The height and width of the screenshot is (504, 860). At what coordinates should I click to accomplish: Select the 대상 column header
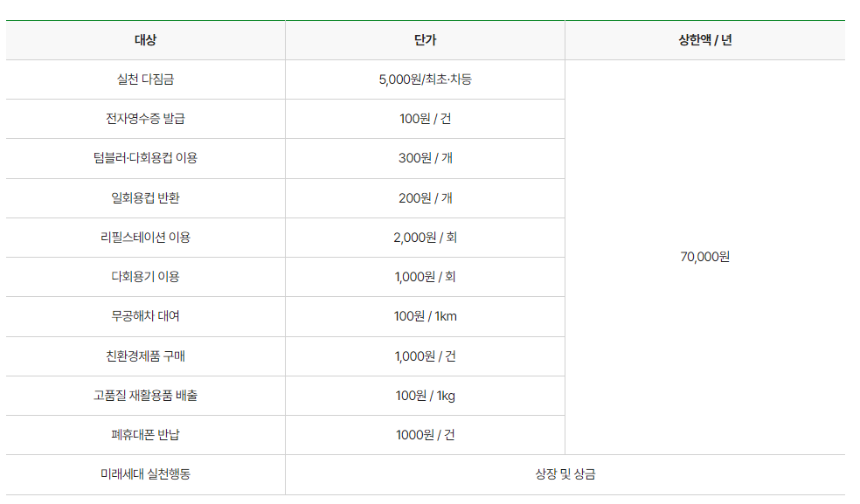coord(145,40)
